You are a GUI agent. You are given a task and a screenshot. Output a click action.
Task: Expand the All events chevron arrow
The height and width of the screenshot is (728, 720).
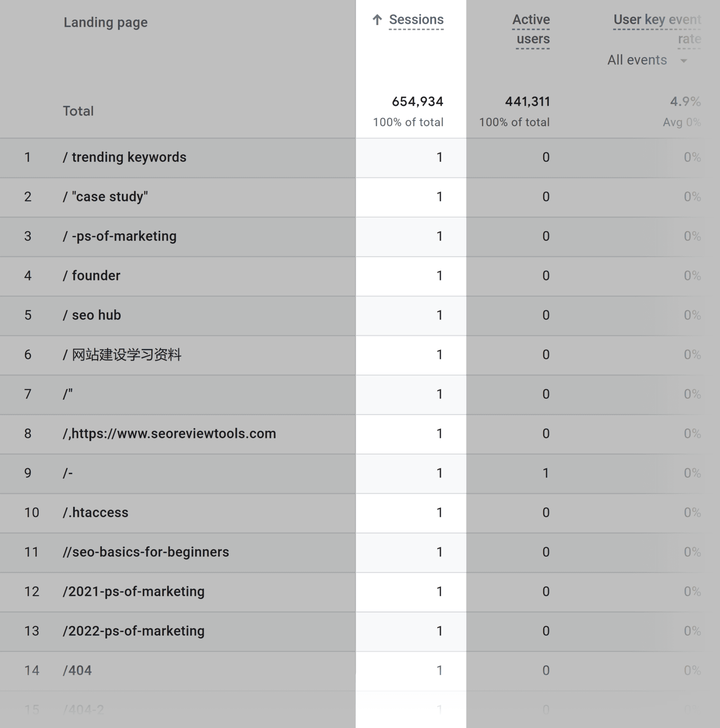(x=684, y=60)
